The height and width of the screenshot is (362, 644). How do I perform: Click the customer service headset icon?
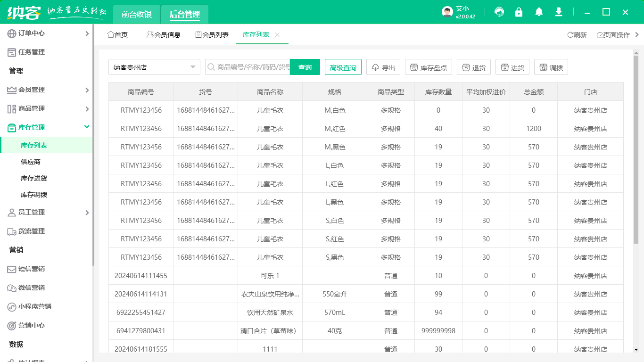[499, 12]
